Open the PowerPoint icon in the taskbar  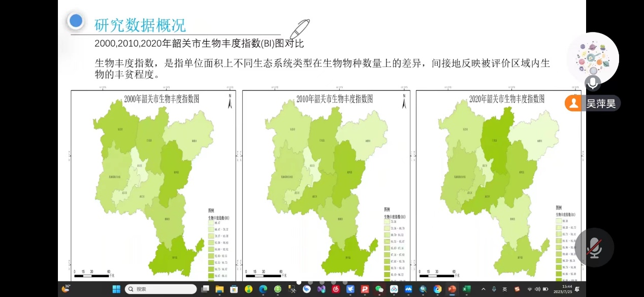(452, 289)
